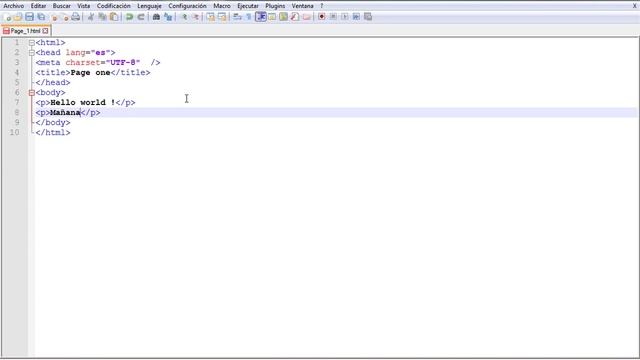Click the line number 3 in margin
The image size is (640, 360).
pyautogui.click(x=17, y=62)
